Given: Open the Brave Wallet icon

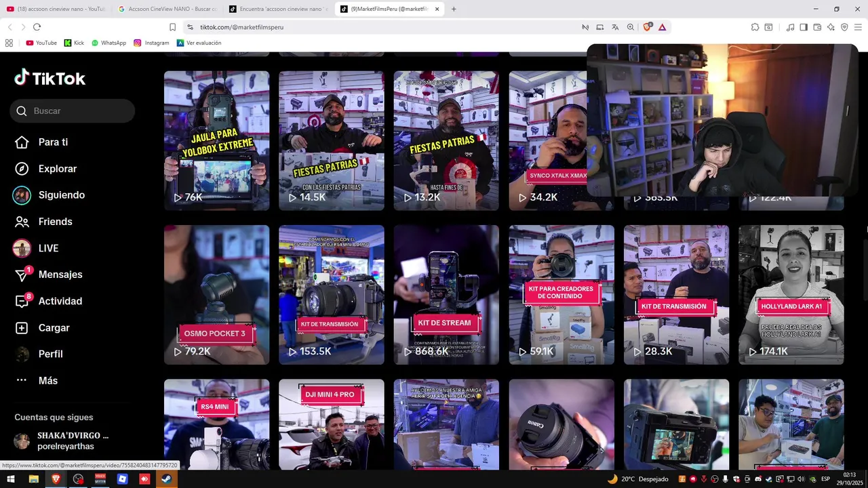Looking at the screenshot, I should click(817, 27).
